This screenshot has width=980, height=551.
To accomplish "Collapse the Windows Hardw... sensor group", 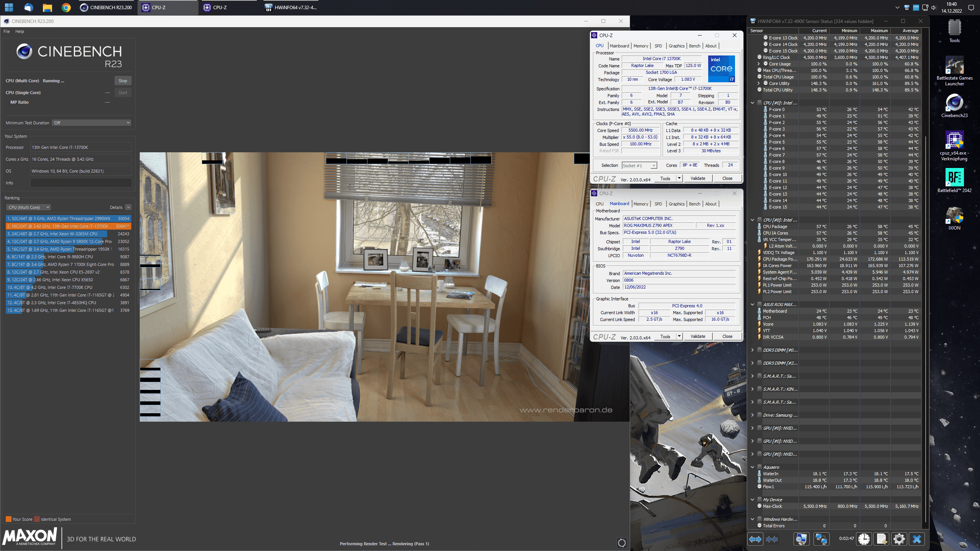I will pyautogui.click(x=752, y=519).
